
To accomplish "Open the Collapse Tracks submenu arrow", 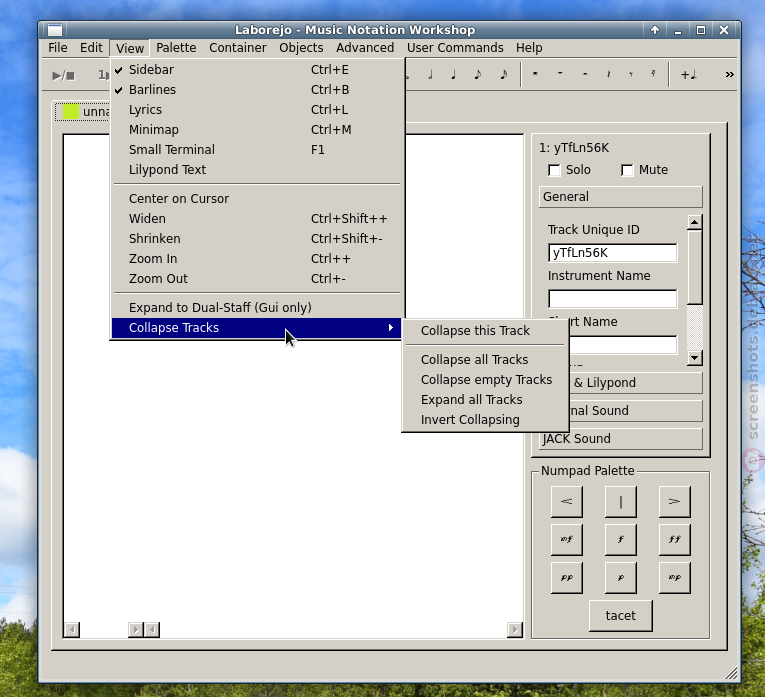I will click(x=390, y=328).
